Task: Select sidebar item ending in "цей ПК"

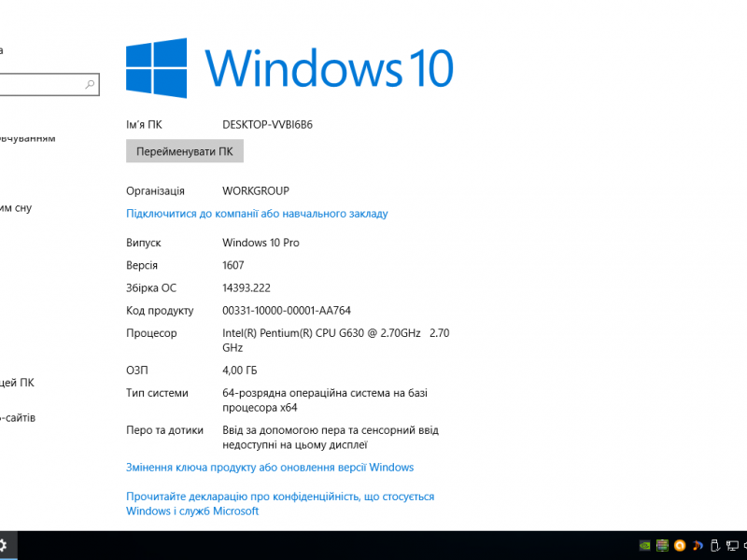Action: click(17, 383)
